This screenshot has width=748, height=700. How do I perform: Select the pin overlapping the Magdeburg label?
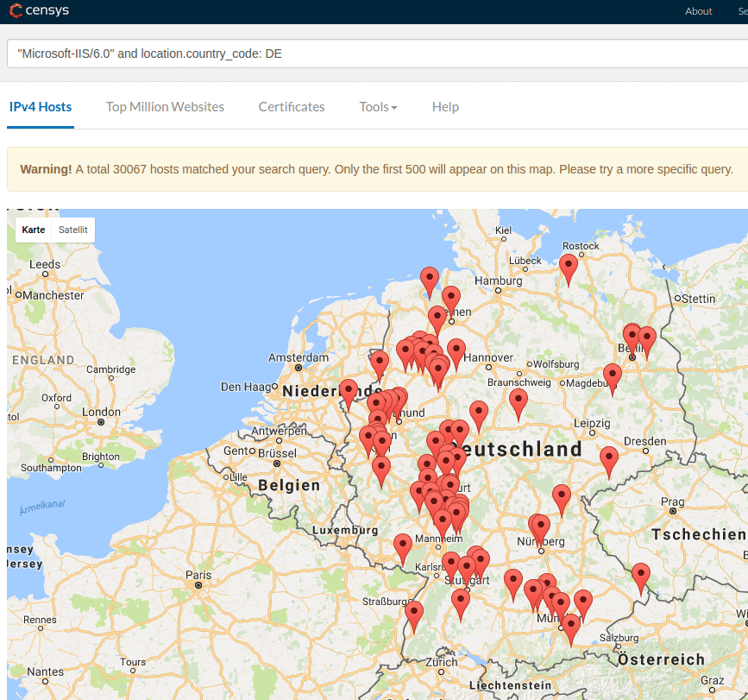coord(613,379)
